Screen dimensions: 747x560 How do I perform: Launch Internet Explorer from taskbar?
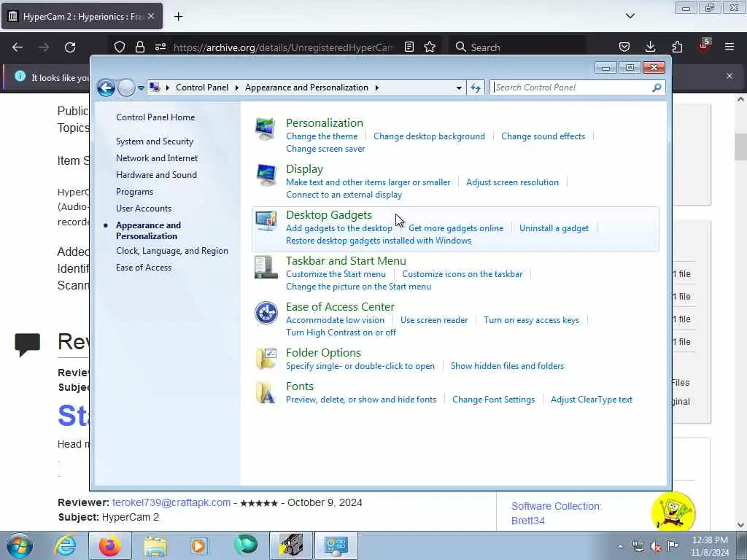click(65, 545)
